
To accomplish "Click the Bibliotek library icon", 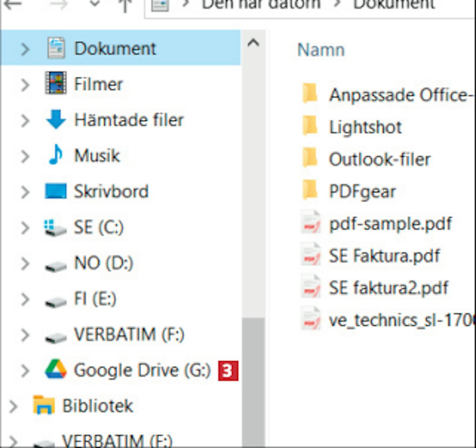I will coord(44,405).
